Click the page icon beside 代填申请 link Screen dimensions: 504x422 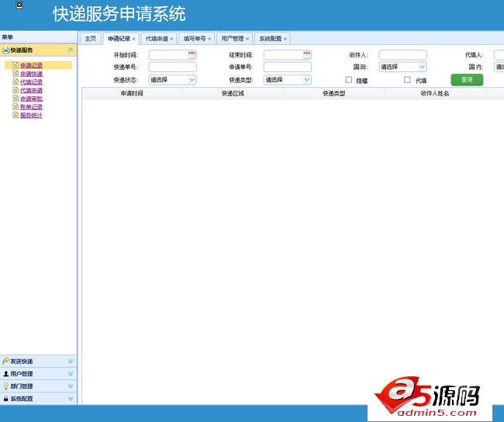pyautogui.click(x=15, y=91)
